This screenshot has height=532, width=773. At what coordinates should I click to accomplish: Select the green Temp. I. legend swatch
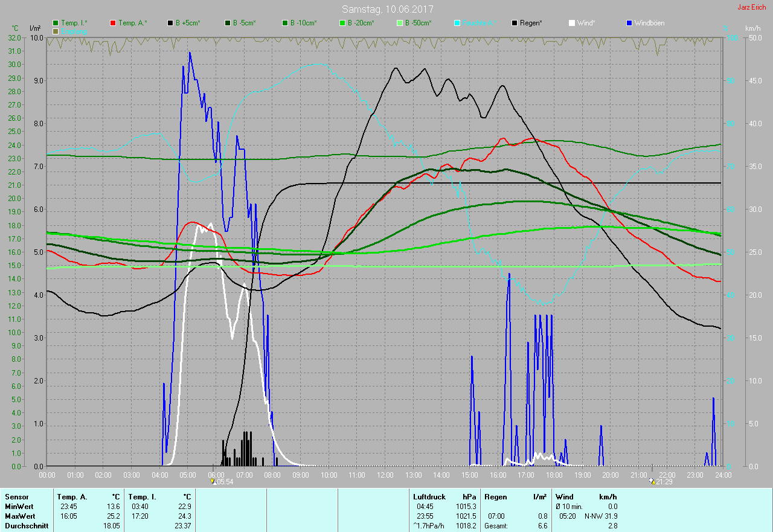[x=56, y=23]
